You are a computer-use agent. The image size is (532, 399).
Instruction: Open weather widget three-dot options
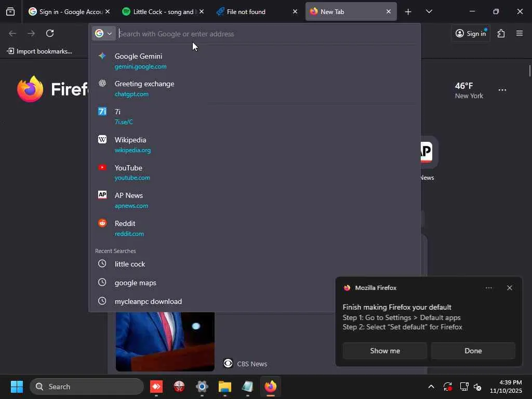(x=502, y=90)
